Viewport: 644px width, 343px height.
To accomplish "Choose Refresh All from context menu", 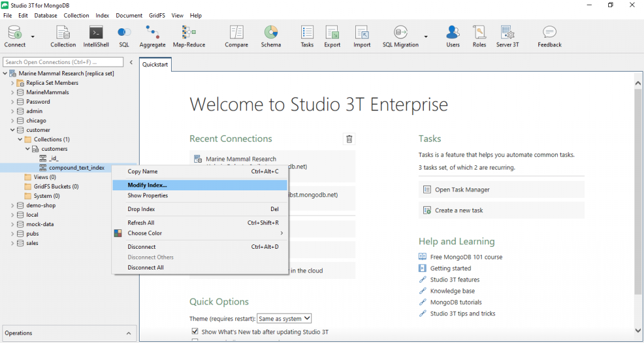I will (x=199, y=223).
